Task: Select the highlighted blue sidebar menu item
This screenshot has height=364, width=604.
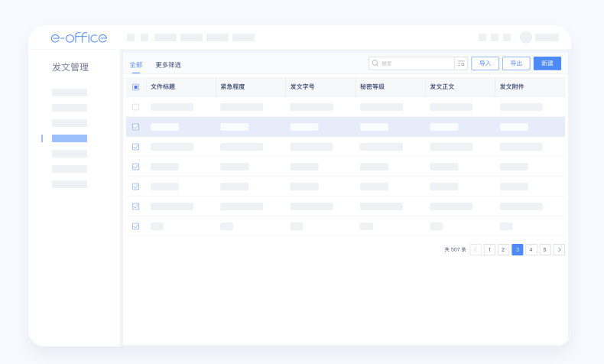Action: click(x=70, y=138)
